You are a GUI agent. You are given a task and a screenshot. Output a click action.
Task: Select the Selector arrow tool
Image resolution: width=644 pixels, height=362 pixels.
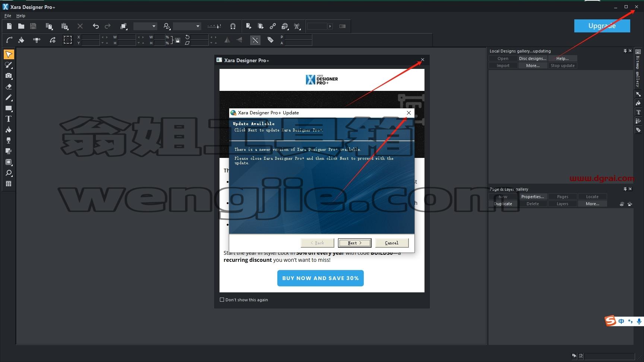9,54
